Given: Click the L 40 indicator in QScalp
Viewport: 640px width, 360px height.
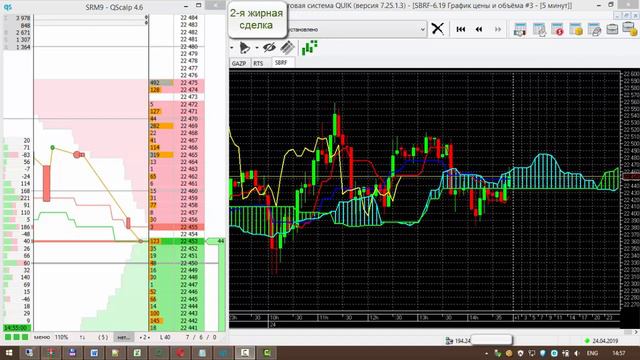Looking at the screenshot, I should (165, 337).
